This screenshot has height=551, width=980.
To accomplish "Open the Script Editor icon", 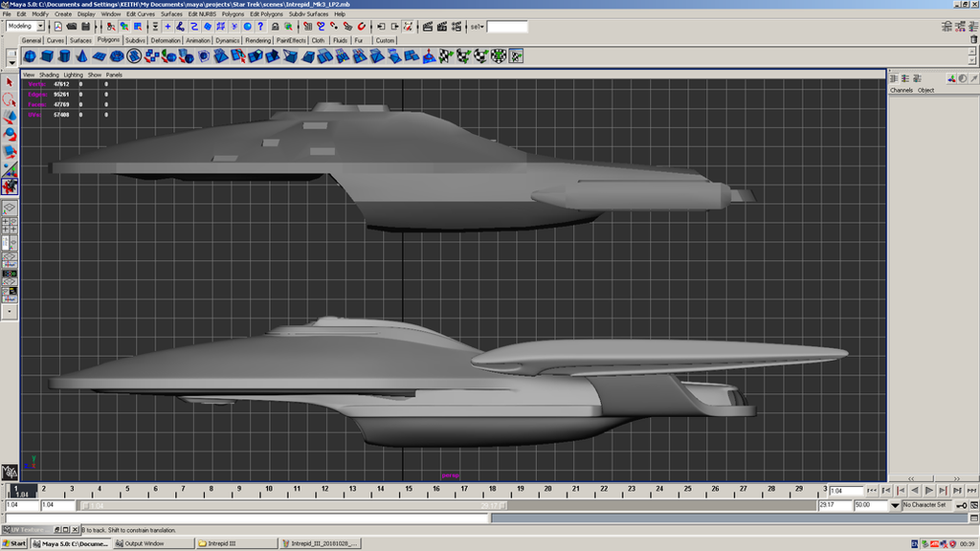I will [974, 518].
